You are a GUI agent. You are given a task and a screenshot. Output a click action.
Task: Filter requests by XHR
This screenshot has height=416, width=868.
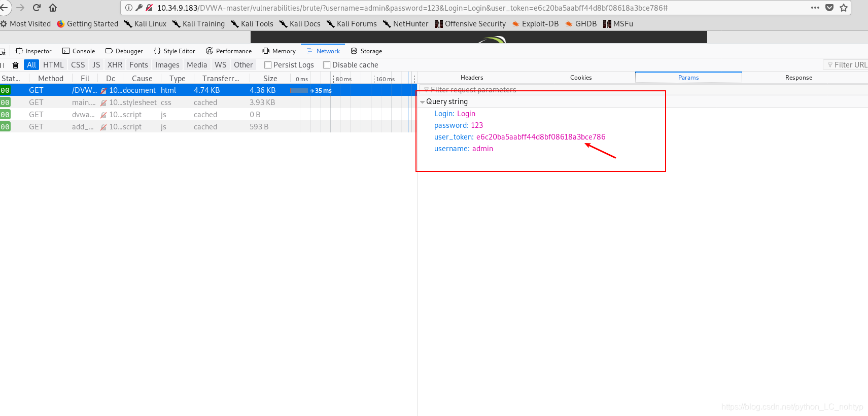coord(115,65)
